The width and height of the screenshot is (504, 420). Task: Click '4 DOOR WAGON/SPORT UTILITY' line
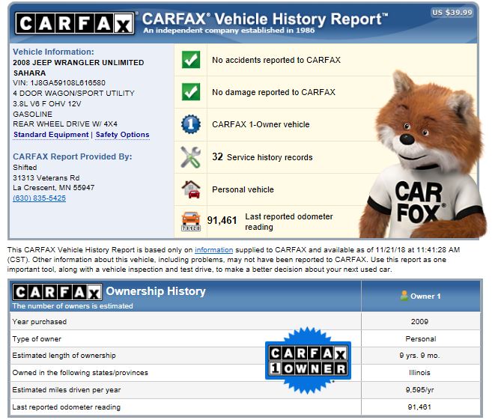click(73, 93)
